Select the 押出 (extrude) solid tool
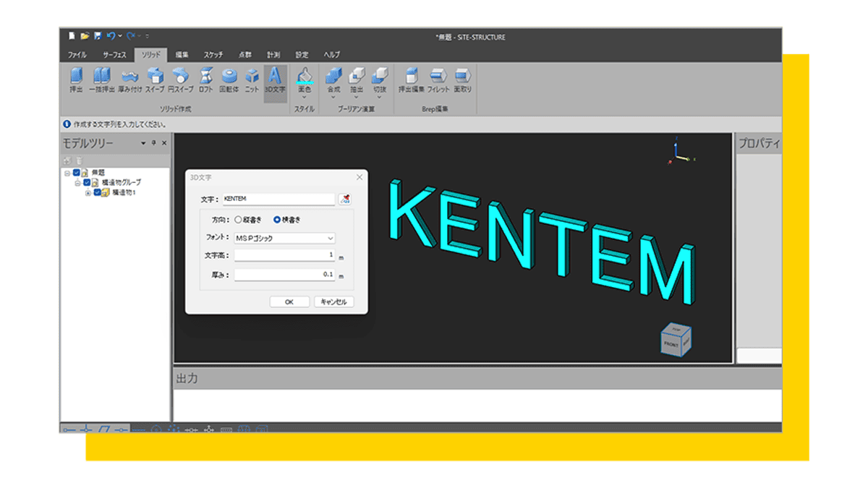 pos(76,79)
